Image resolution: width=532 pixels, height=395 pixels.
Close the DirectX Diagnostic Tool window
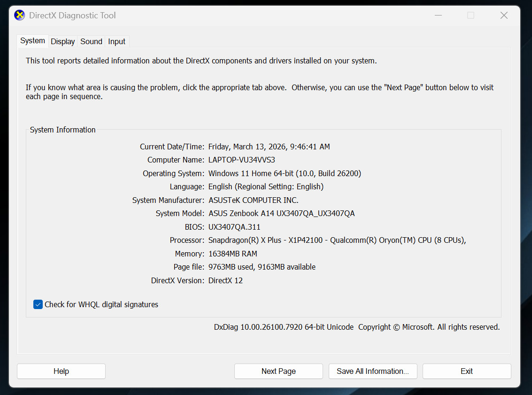point(504,15)
